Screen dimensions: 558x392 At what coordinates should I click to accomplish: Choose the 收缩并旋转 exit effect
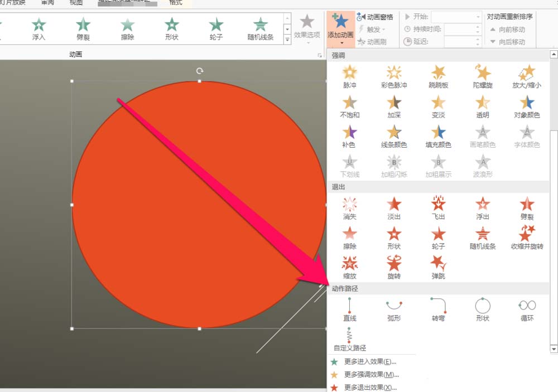(527, 238)
